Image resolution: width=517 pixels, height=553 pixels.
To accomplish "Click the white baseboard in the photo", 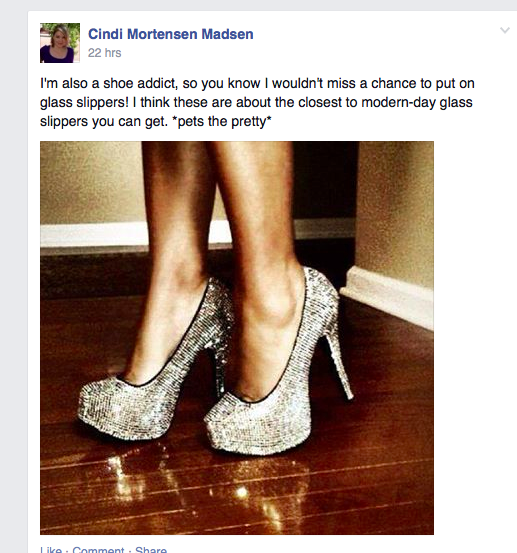I will coord(387,298).
